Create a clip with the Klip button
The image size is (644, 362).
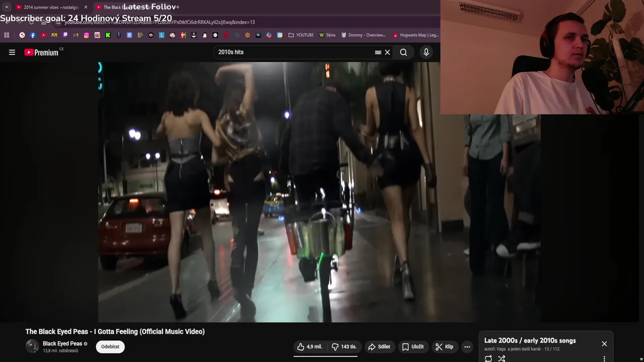point(444,346)
